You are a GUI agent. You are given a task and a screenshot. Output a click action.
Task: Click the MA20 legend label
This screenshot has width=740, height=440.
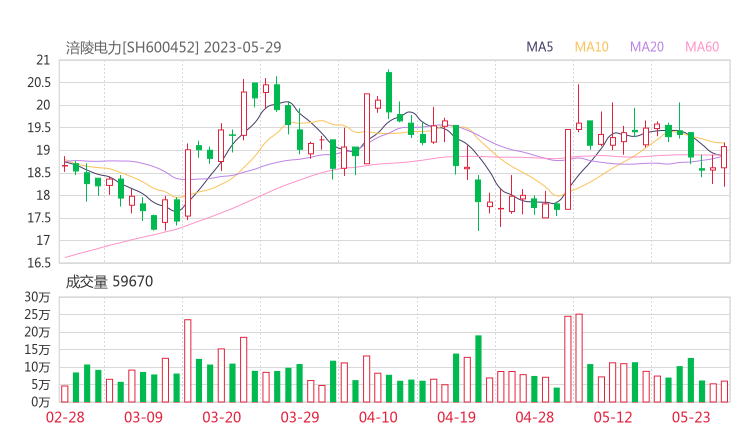click(647, 47)
